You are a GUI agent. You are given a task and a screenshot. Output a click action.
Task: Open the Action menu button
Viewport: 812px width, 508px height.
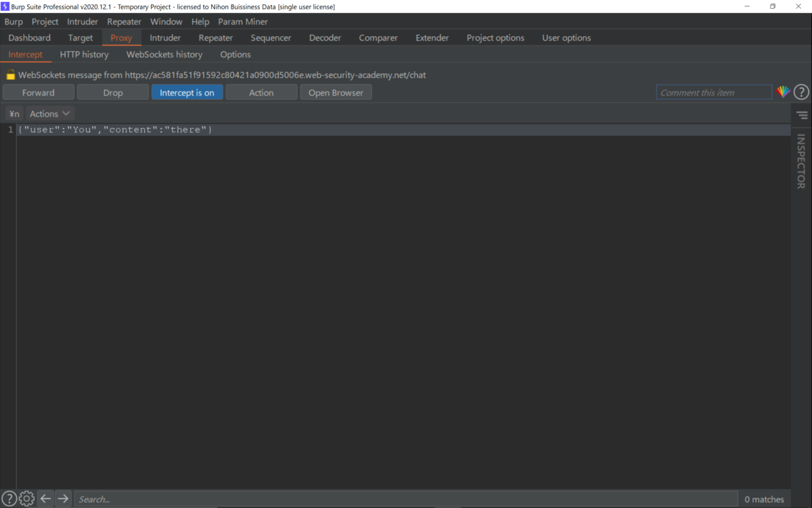(261, 93)
